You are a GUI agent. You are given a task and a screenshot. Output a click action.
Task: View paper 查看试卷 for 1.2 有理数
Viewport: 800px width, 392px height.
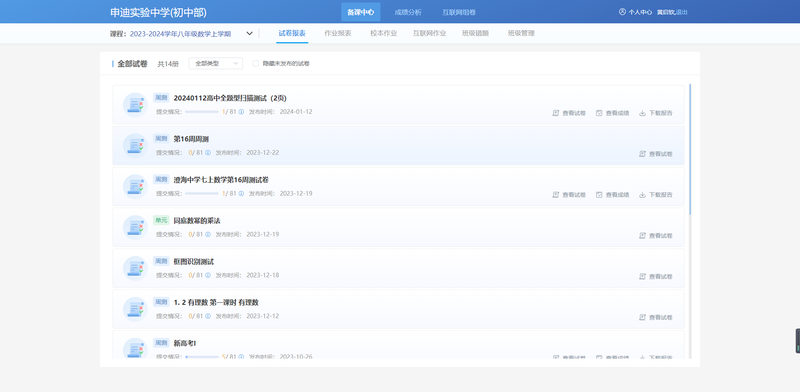(656, 317)
